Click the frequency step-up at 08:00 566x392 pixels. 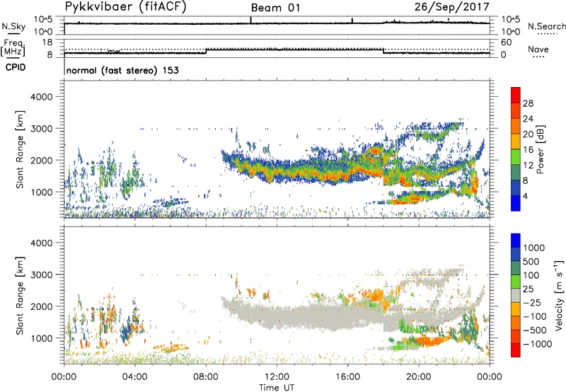(x=206, y=51)
